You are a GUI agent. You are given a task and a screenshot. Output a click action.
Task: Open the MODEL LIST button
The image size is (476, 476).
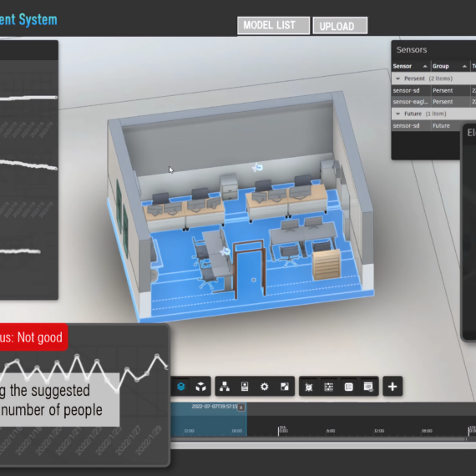click(x=273, y=26)
